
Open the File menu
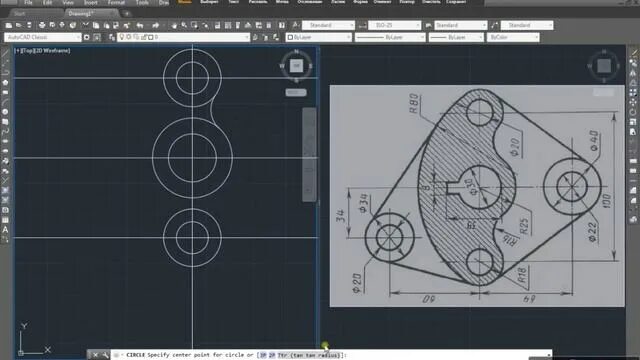tap(28, 2)
